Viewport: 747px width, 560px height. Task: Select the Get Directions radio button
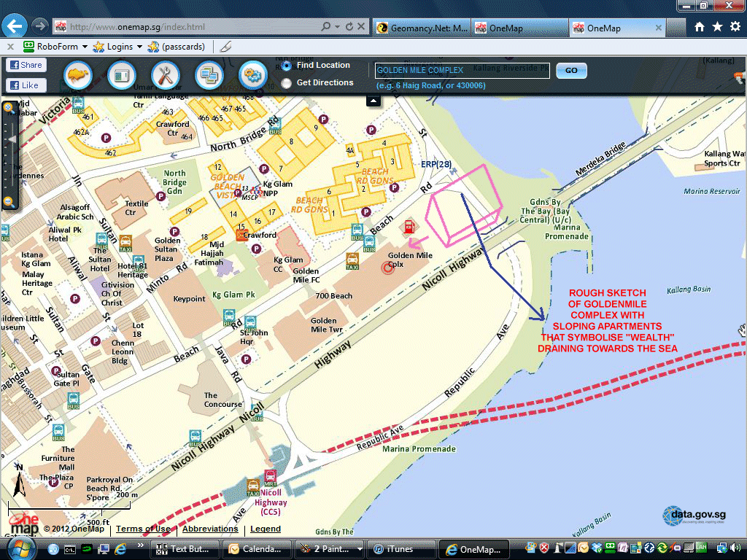click(287, 83)
